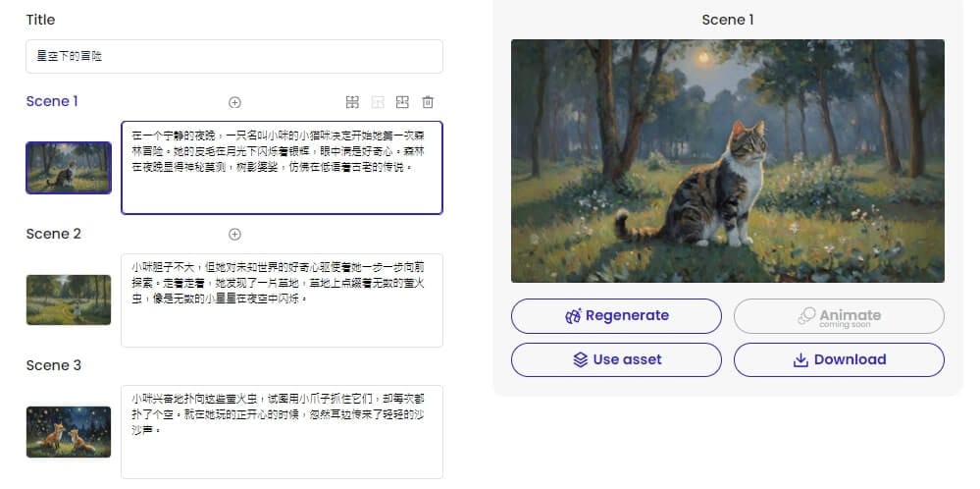
Task: Click the Scene 1 story text box
Action: click(282, 168)
